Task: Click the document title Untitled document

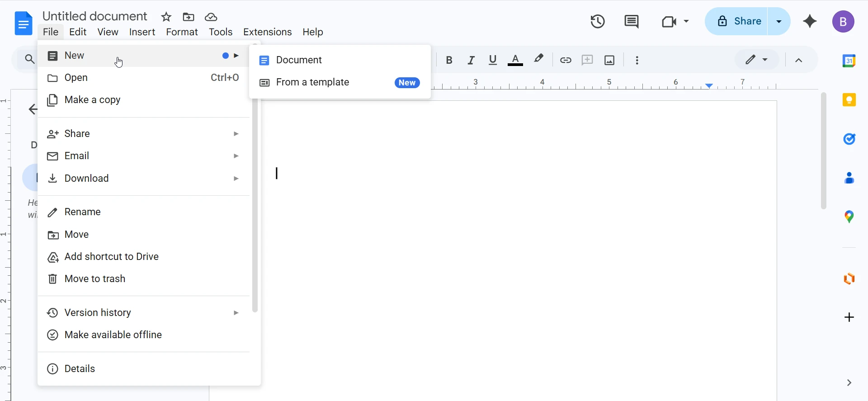Action: [95, 16]
